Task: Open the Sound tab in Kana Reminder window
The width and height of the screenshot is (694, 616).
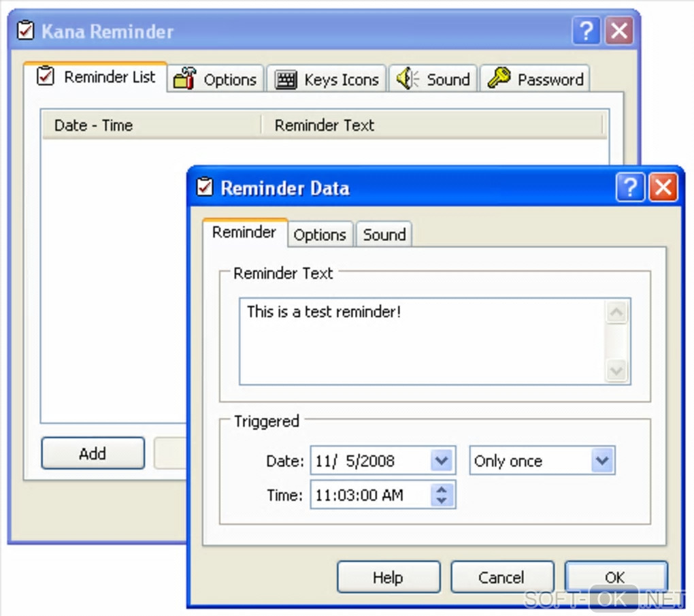Action: (x=433, y=79)
